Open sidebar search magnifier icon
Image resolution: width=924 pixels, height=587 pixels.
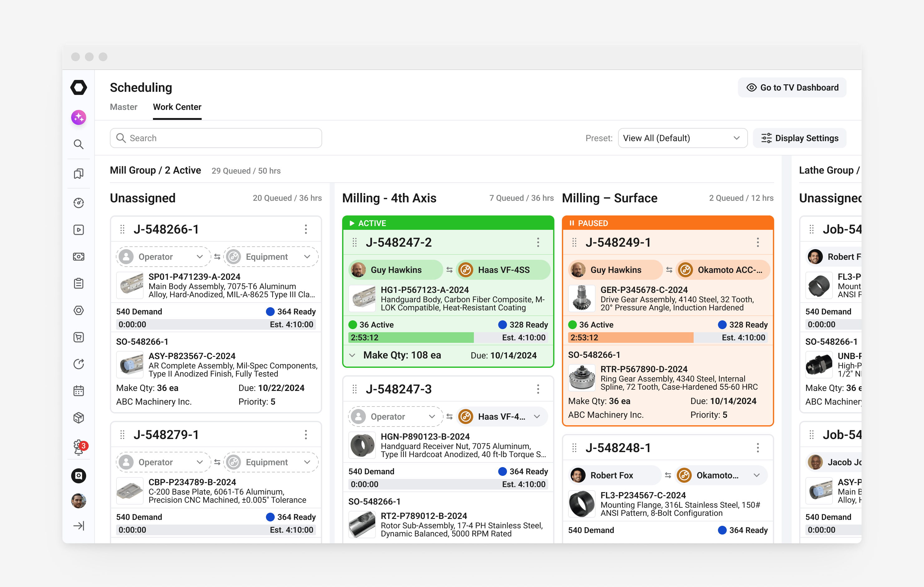point(79,144)
